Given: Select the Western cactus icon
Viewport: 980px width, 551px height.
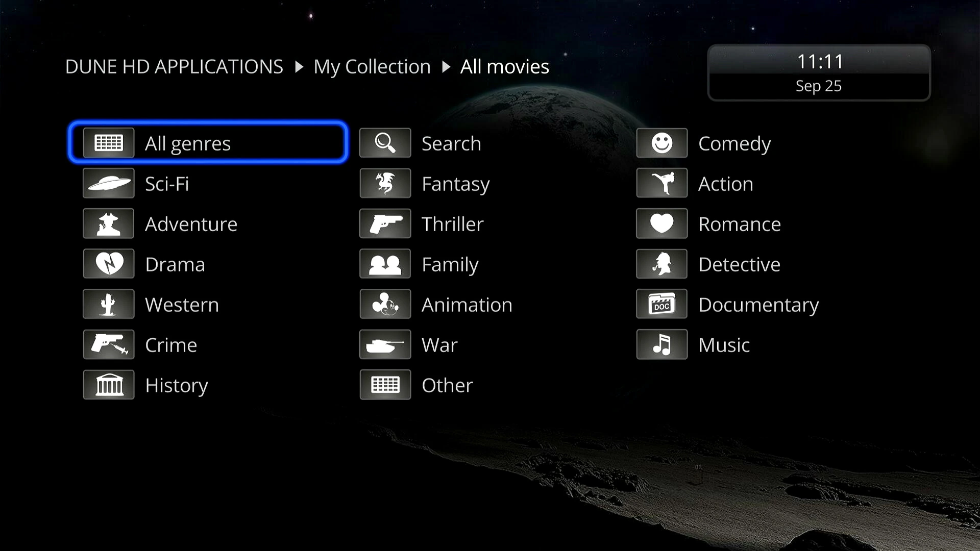Looking at the screenshot, I should pos(109,304).
